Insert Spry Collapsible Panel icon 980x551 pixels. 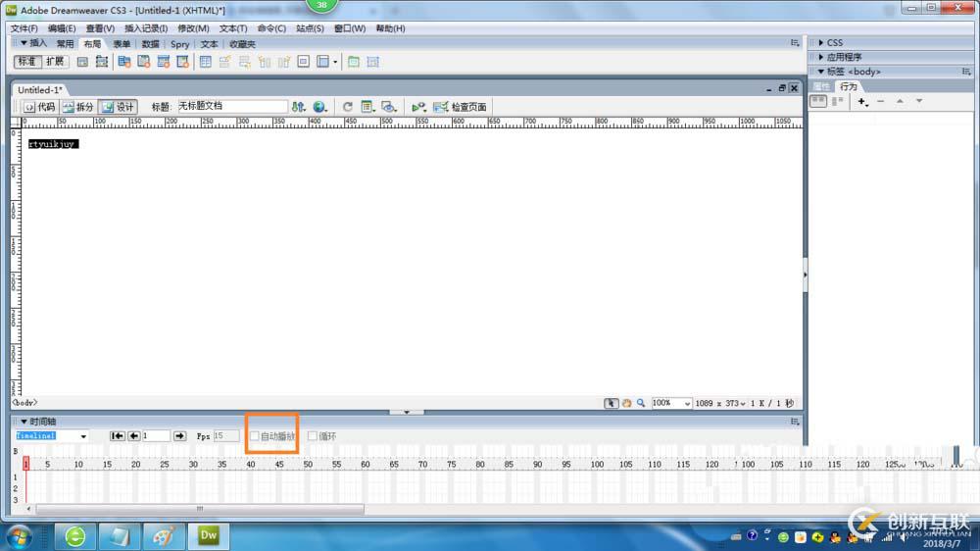tap(182, 62)
